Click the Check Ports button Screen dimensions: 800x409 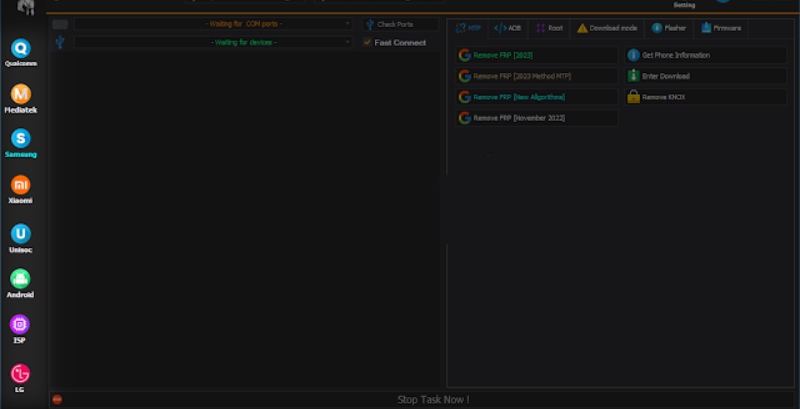point(401,24)
